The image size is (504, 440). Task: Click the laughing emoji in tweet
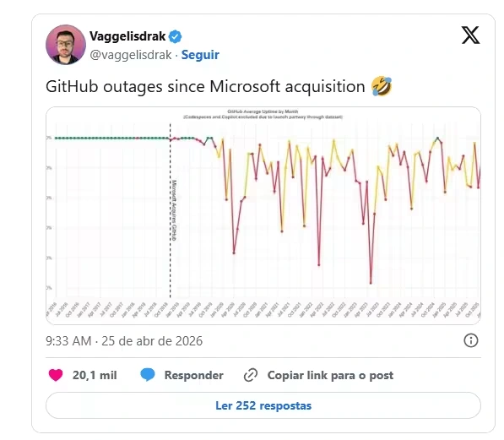[382, 86]
